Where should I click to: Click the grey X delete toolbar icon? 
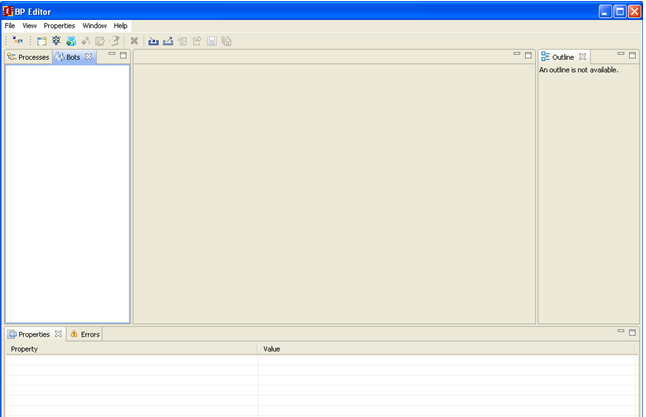point(134,41)
